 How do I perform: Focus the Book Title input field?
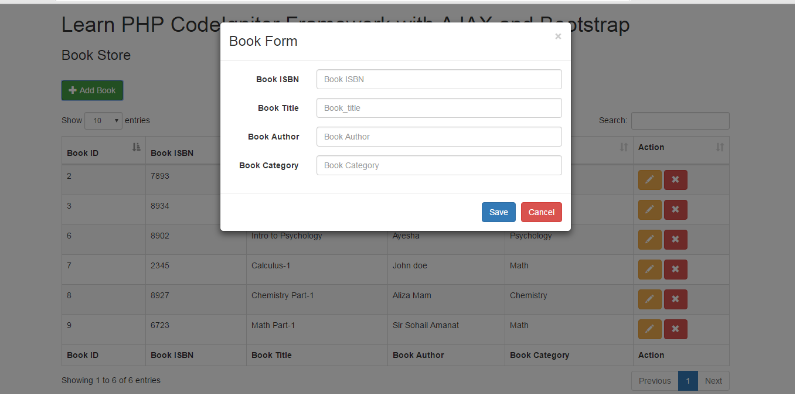(439, 108)
